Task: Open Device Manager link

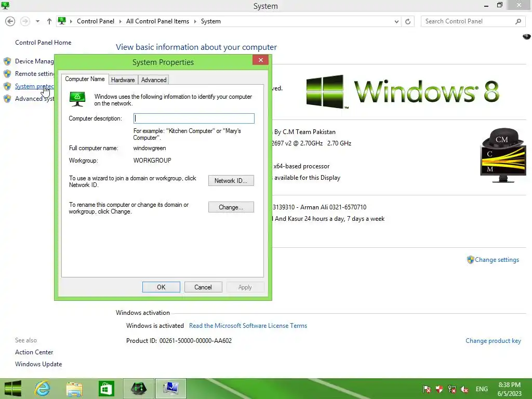Action: [x=34, y=61]
